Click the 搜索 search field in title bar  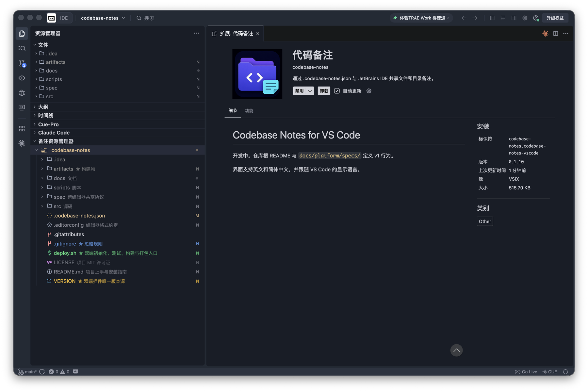145,18
